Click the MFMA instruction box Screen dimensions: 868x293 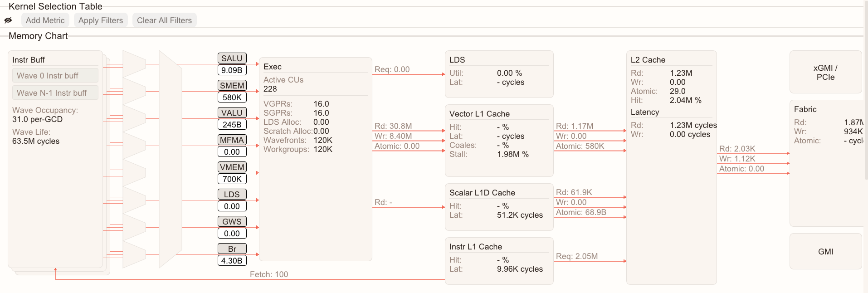coord(232,140)
